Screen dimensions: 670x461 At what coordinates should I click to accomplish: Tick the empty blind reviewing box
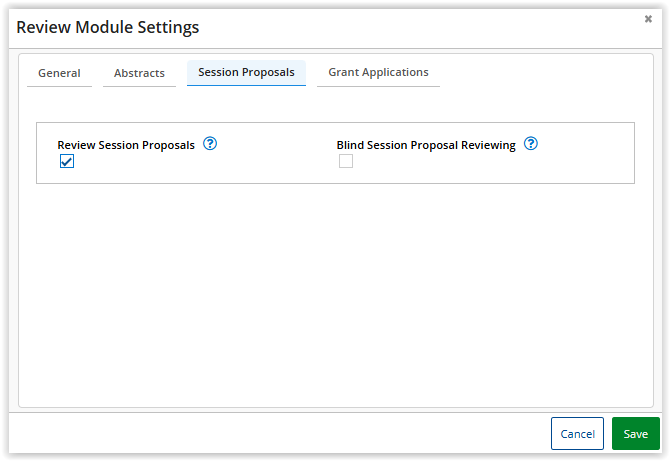pyautogui.click(x=346, y=161)
